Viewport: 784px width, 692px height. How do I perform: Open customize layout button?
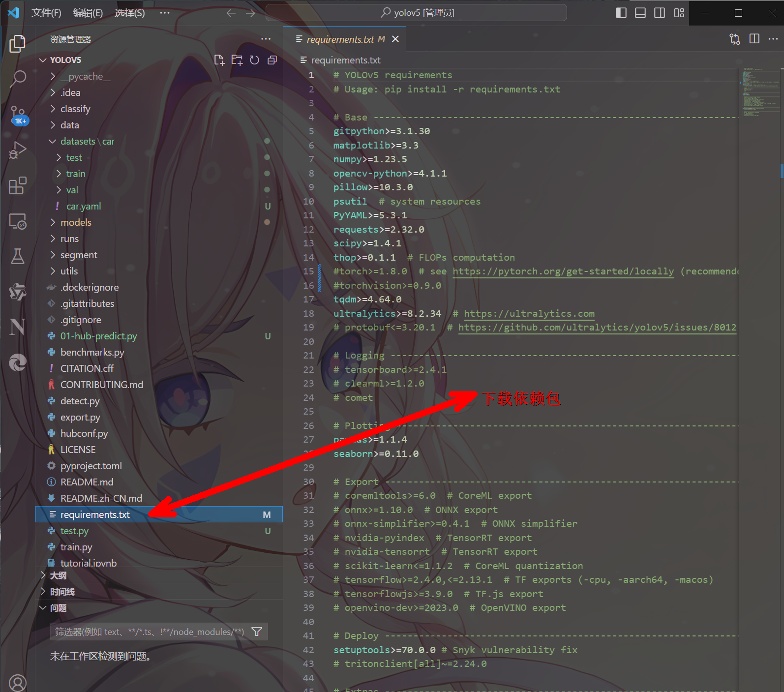tap(679, 13)
